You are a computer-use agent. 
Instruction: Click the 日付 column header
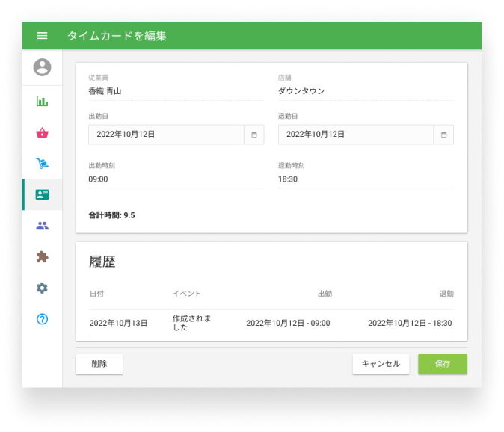coord(96,294)
